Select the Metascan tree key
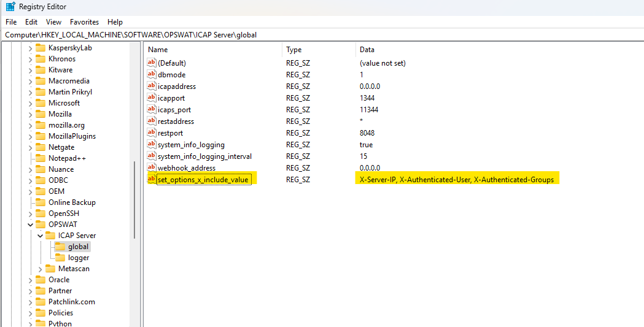Image resolution: width=644 pixels, height=327 pixels. tap(74, 269)
